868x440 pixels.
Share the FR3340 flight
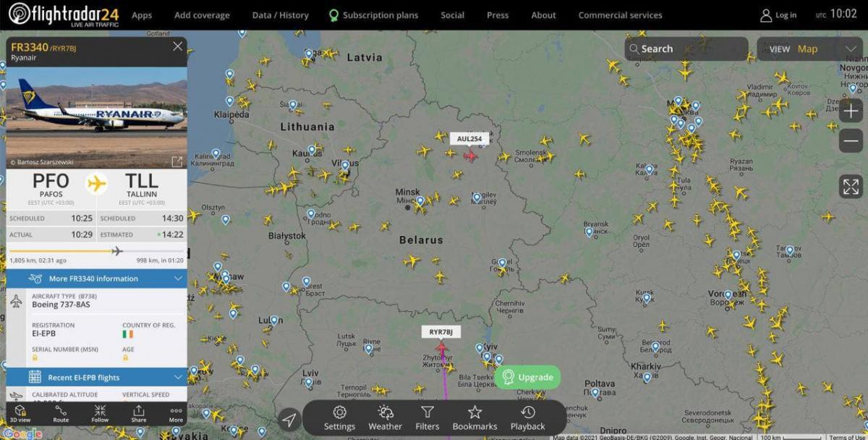(x=138, y=413)
